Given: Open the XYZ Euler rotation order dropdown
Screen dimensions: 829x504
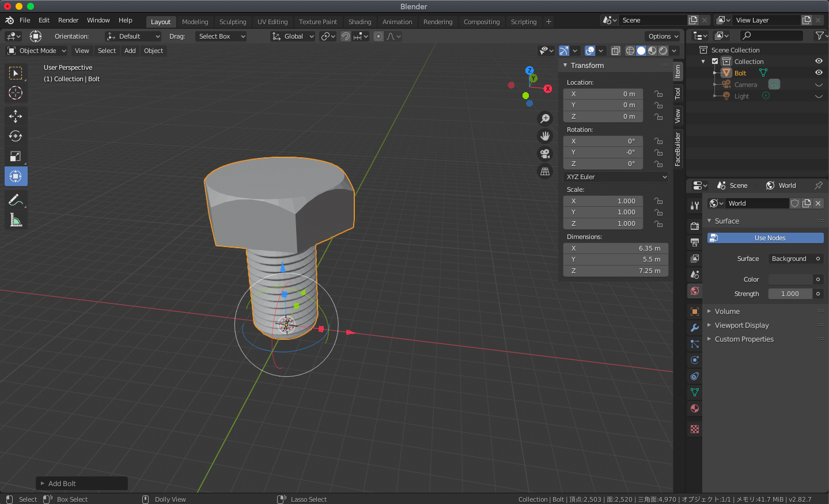Looking at the screenshot, I should pyautogui.click(x=615, y=177).
